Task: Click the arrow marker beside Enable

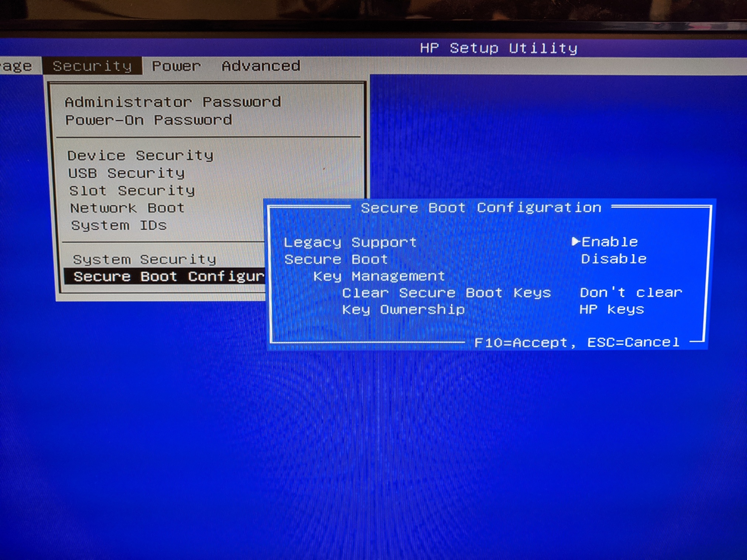Action: coord(575,241)
